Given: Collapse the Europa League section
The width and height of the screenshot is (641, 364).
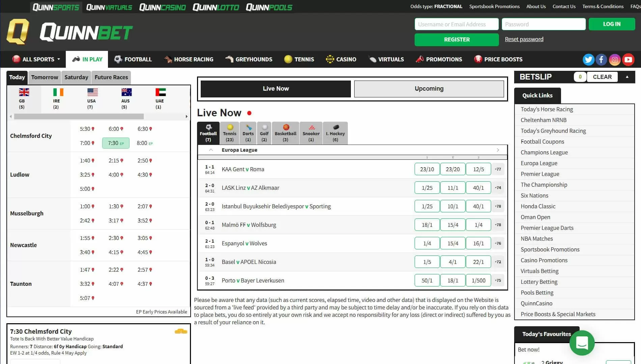Looking at the screenshot, I should [211, 150].
